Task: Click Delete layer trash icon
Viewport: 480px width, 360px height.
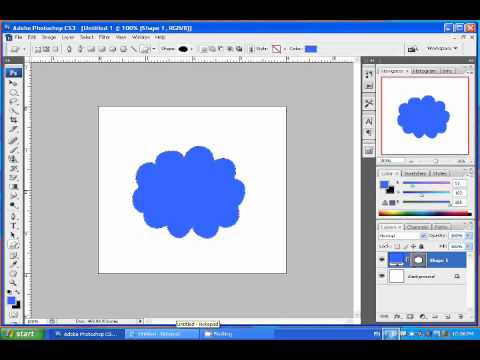Action: 460,316
